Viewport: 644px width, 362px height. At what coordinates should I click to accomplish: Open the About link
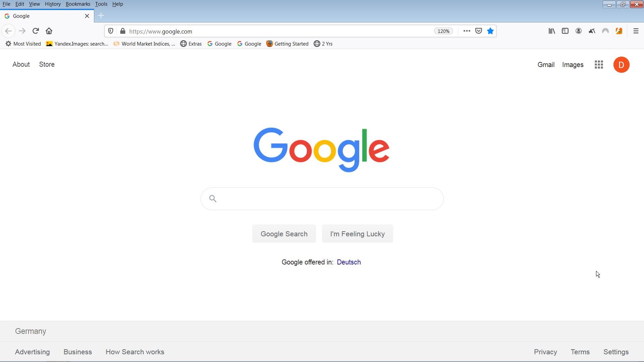[x=21, y=64]
